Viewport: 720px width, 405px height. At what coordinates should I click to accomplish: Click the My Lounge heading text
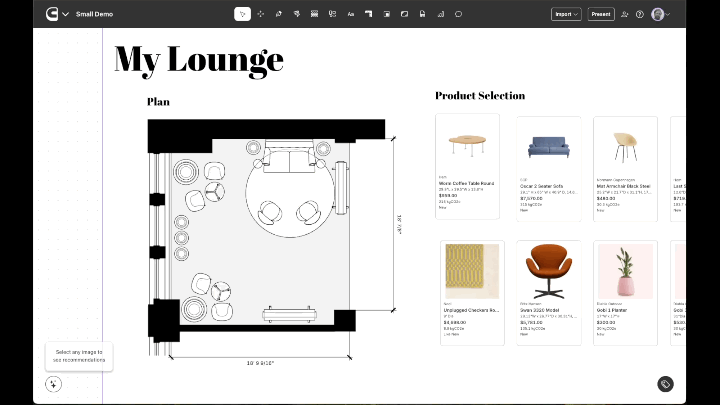pos(199,59)
